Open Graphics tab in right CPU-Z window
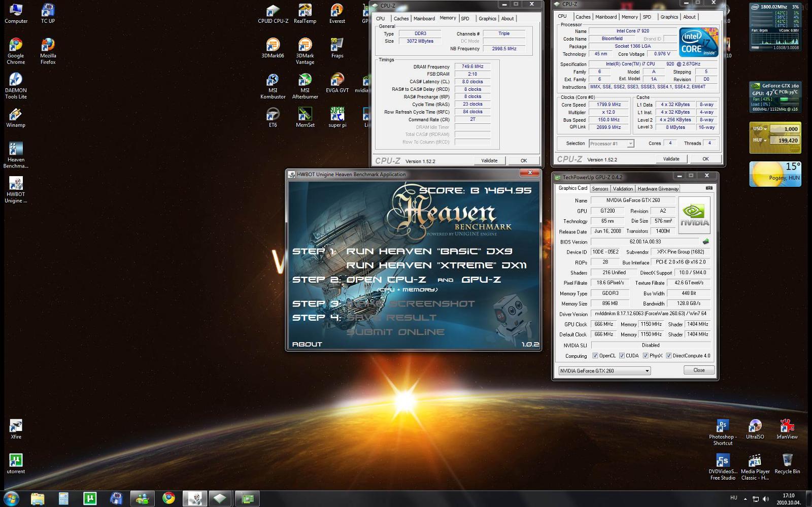This screenshot has height=507, width=812. pyautogui.click(x=669, y=17)
